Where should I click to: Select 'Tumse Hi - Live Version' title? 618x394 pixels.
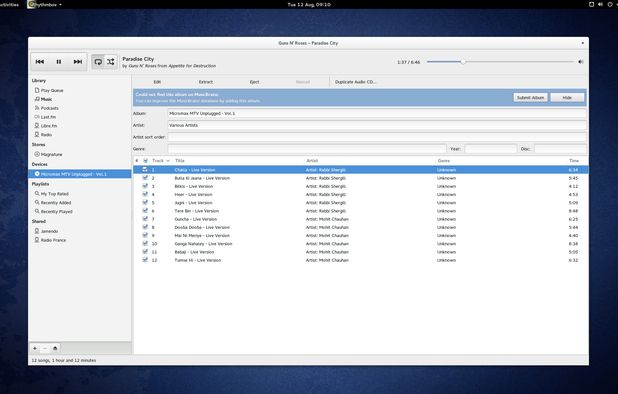tap(197, 260)
